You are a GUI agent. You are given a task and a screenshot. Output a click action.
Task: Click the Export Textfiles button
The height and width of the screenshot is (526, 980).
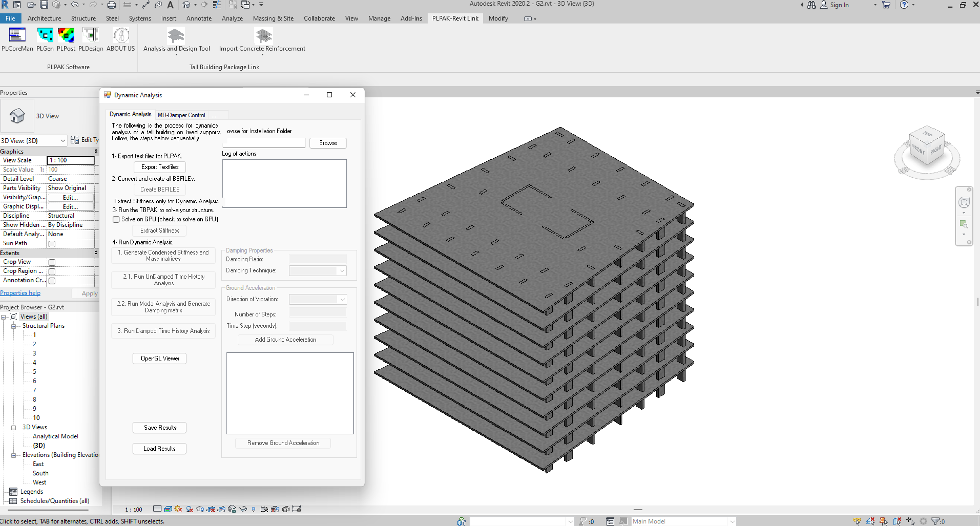pos(160,167)
